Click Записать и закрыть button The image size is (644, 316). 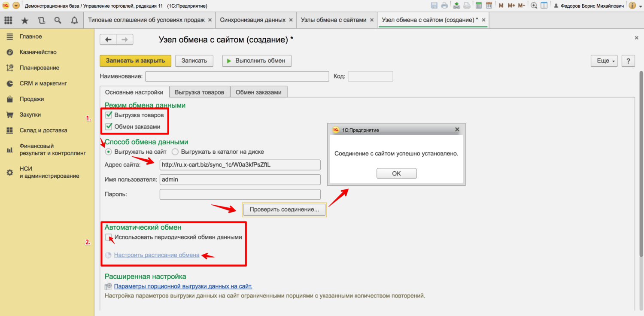coord(135,61)
